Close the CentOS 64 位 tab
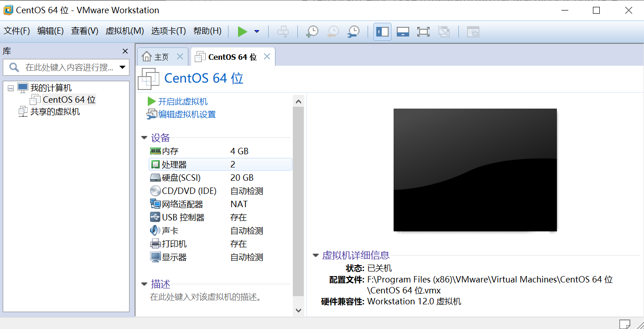The width and height of the screenshot is (644, 329). (267, 57)
